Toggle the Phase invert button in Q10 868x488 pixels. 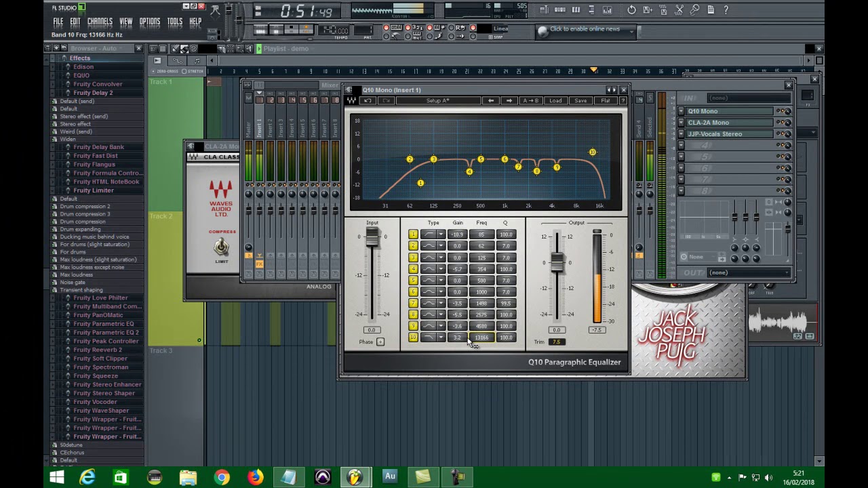click(x=380, y=342)
